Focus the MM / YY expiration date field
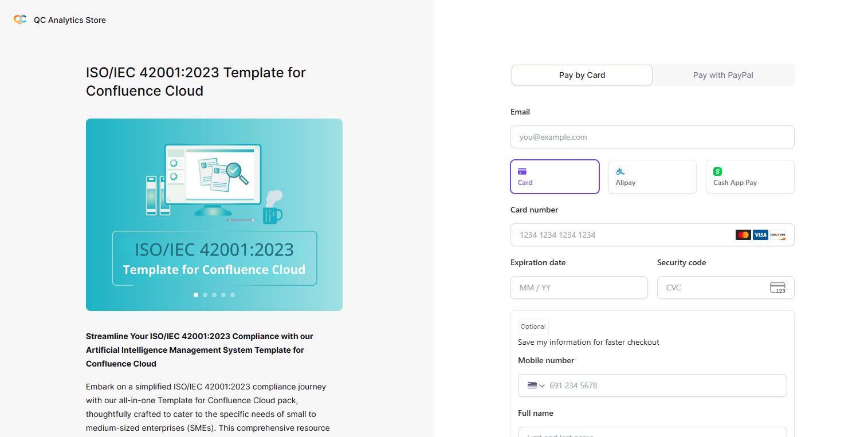Screen dimensions: 868x437 tap(579, 288)
